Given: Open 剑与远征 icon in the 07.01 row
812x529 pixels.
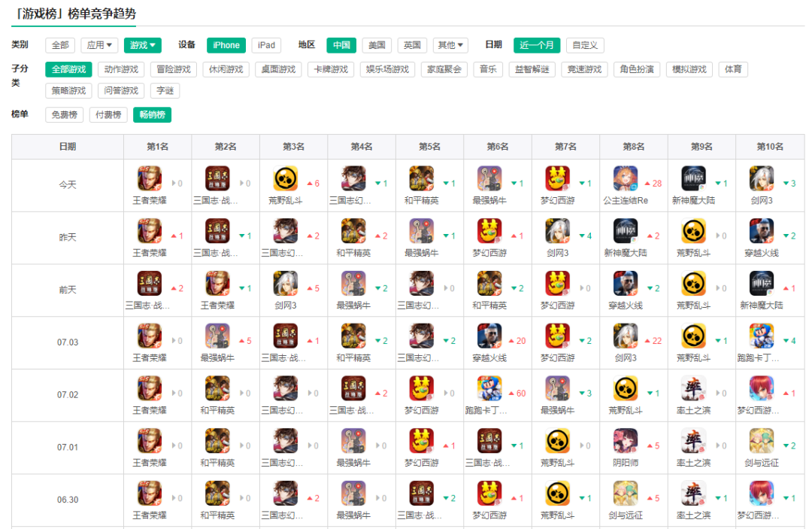Looking at the screenshot, I should pos(761,441).
